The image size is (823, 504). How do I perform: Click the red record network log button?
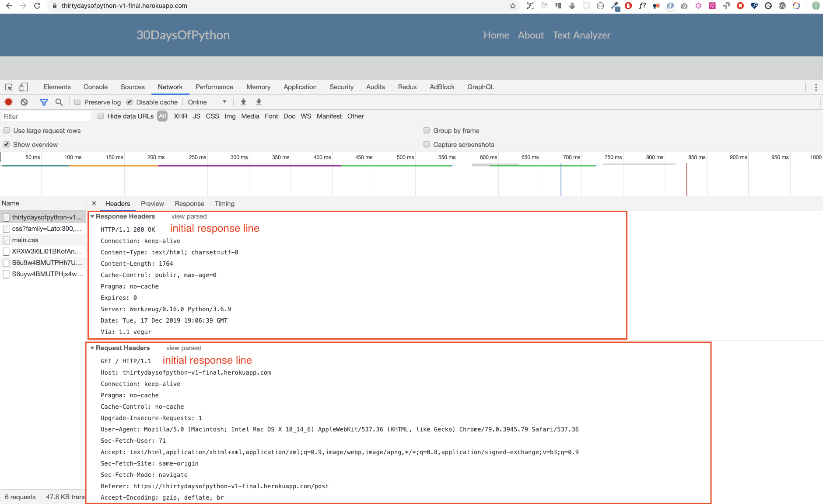point(8,102)
